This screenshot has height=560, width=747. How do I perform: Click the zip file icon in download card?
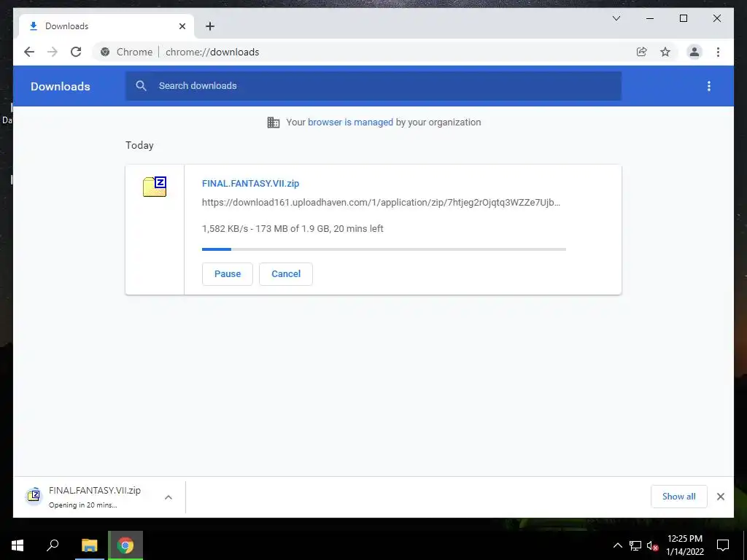[155, 186]
